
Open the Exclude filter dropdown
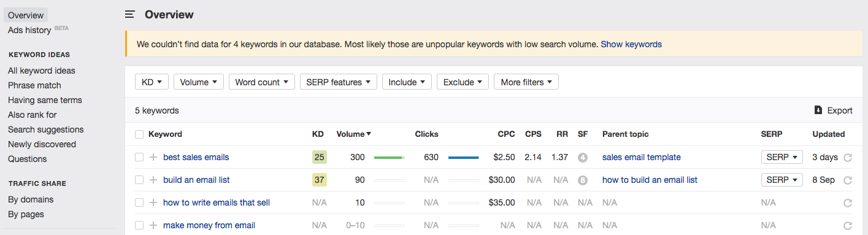tap(463, 82)
